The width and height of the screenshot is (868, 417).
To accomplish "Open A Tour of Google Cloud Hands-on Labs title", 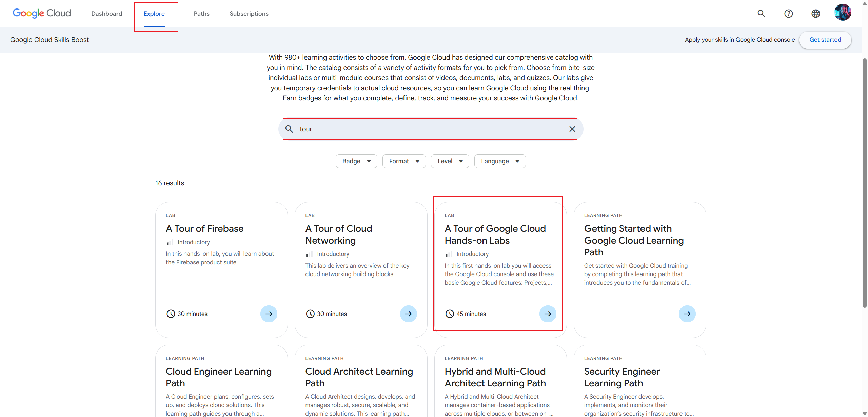I will point(495,234).
